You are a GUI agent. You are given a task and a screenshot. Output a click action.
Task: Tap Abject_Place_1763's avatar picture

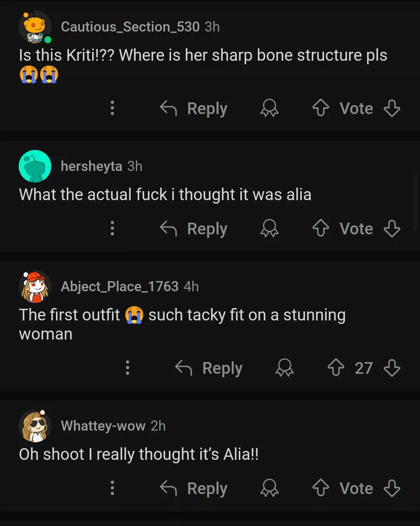click(x=35, y=287)
